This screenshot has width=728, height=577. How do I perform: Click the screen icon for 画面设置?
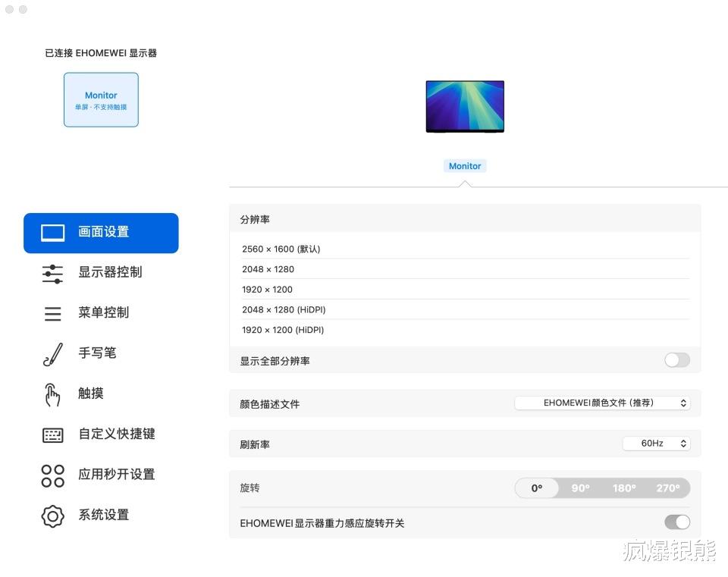(x=53, y=233)
